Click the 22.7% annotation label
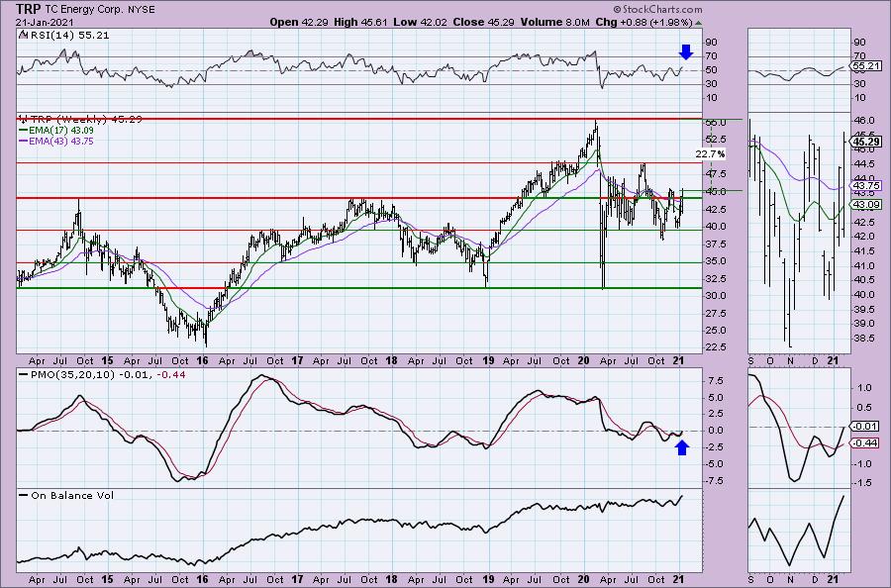The image size is (891, 588). pyautogui.click(x=710, y=154)
